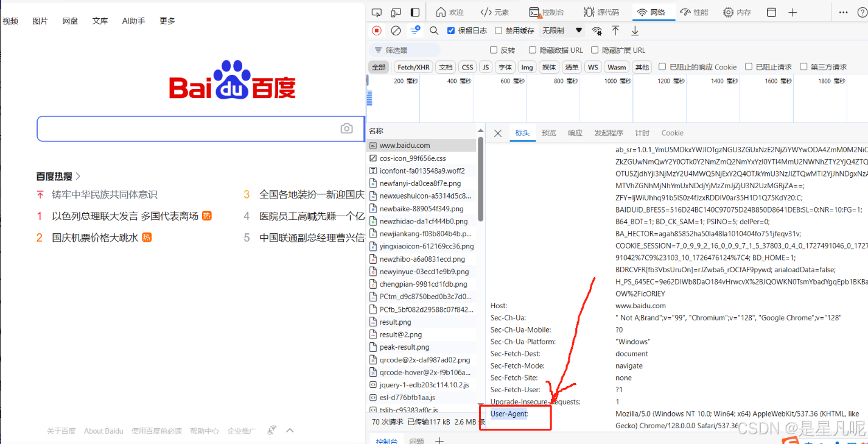The height and width of the screenshot is (444, 868).
Task: Toggle the DevTools sidebar dock icon
Action: [x=415, y=12]
